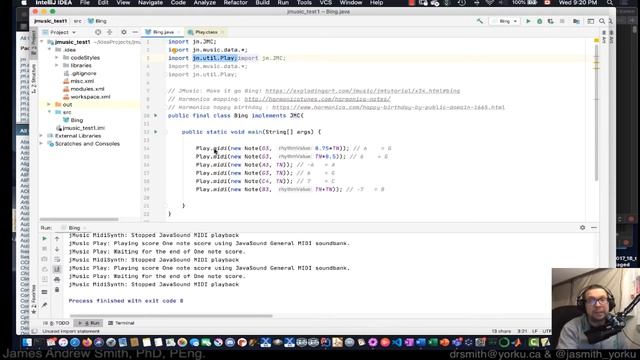Click the print icon in Run console
The height and width of the screenshot is (360, 640).
pyautogui.click(x=57, y=280)
